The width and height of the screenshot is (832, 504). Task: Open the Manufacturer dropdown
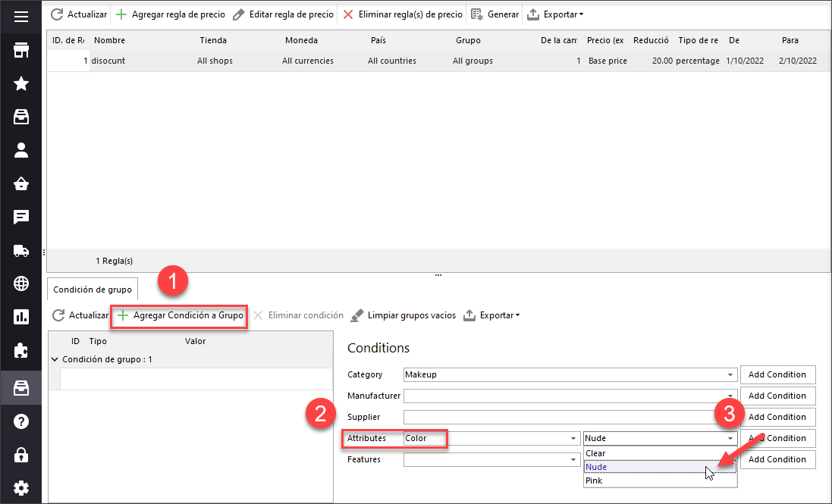click(x=570, y=396)
